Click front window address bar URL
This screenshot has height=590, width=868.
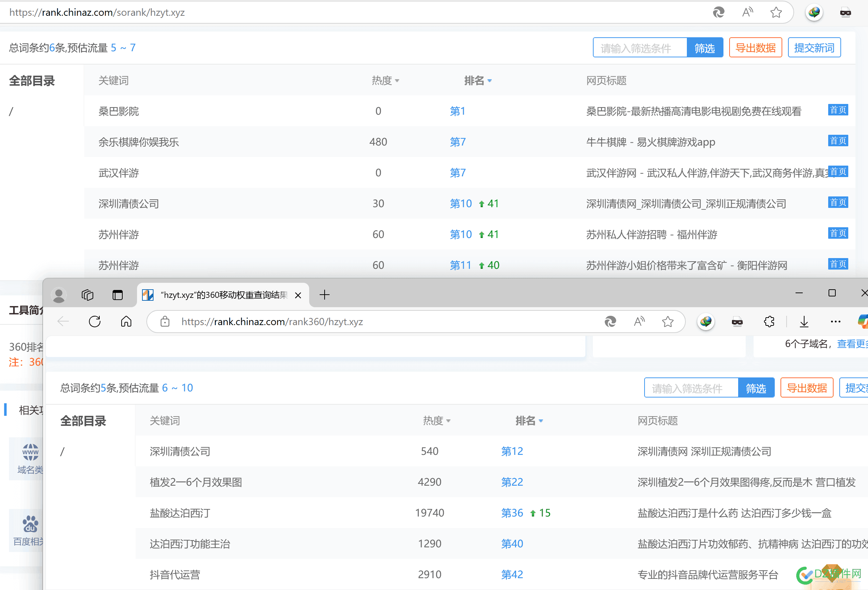click(272, 322)
